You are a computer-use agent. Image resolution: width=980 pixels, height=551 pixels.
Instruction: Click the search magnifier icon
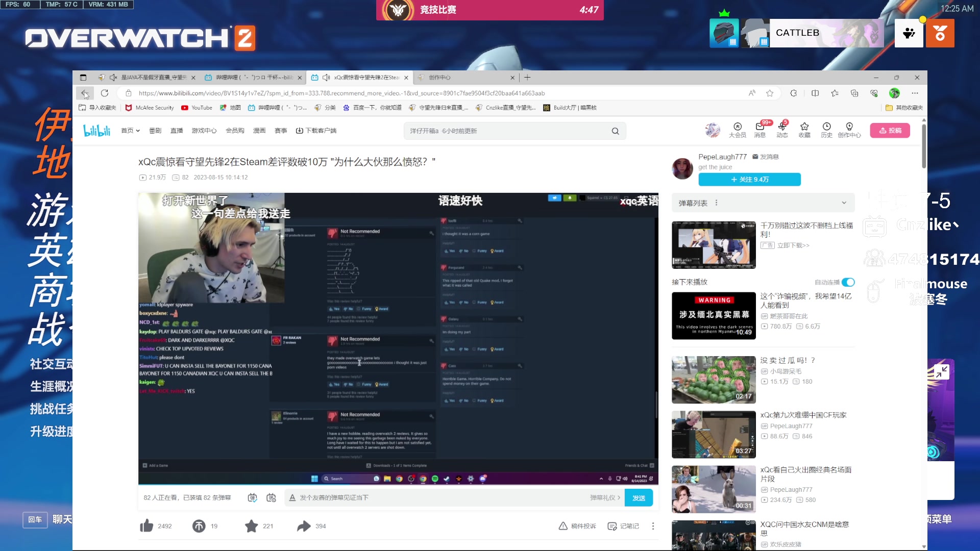615,131
